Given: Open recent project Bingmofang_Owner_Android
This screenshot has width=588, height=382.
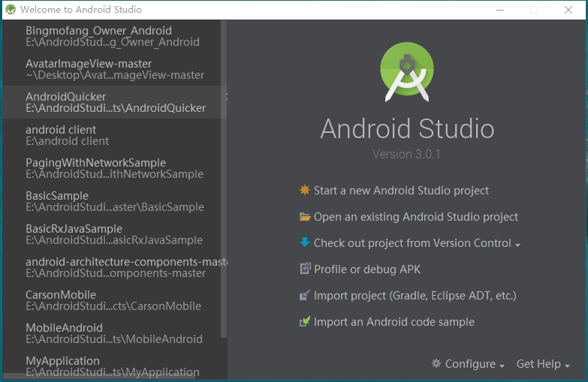Looking at the screenshot, I should (x=111, y=36).
